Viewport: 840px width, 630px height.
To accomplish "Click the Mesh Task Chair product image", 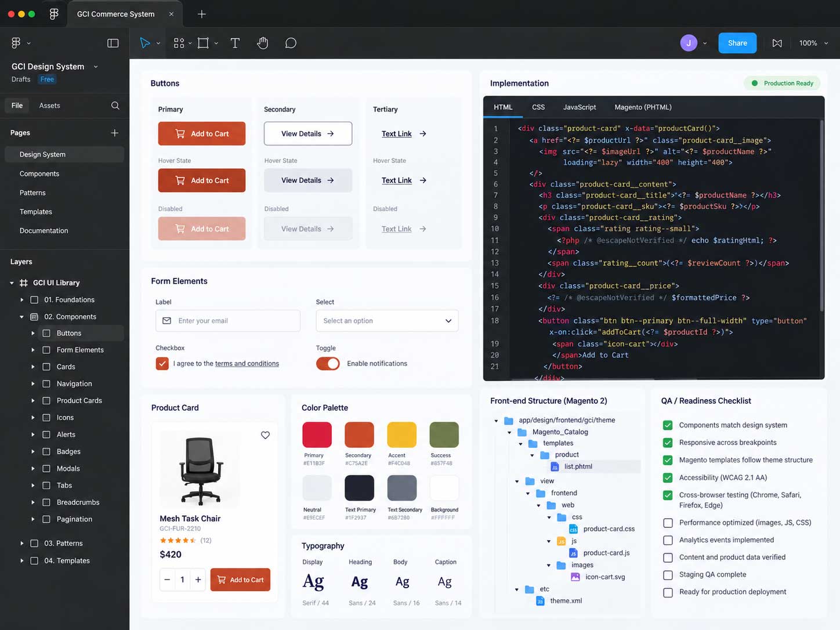I will (201, 471).
